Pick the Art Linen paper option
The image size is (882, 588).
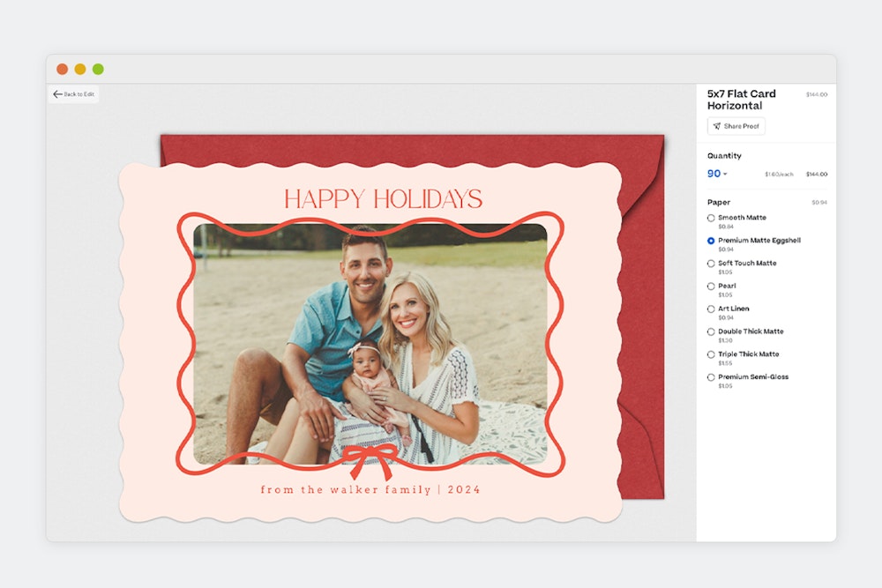(711, 309)
